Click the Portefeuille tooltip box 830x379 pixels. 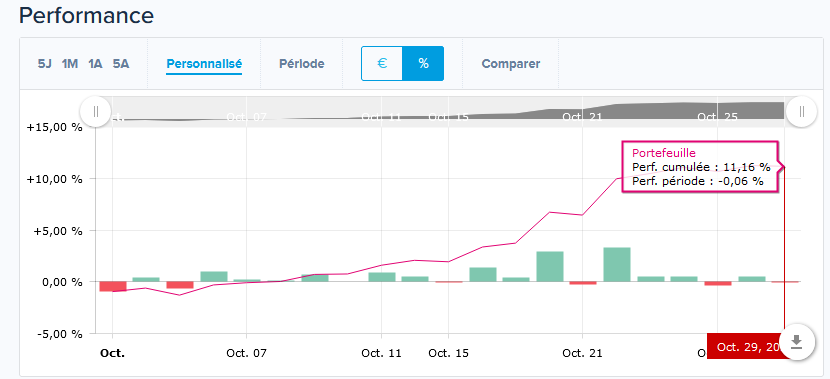click(699, 167)
